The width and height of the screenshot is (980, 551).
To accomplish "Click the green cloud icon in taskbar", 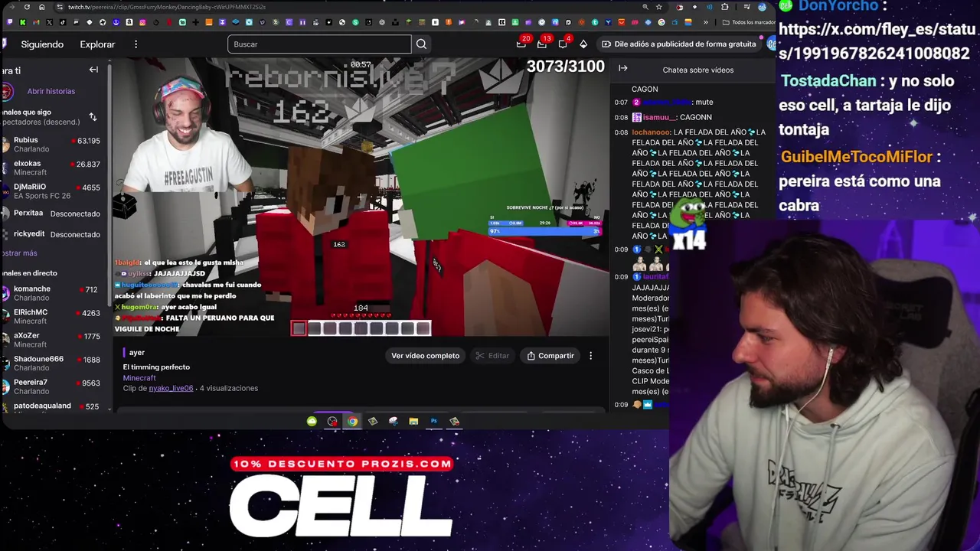I will click(x=312, y=421).
